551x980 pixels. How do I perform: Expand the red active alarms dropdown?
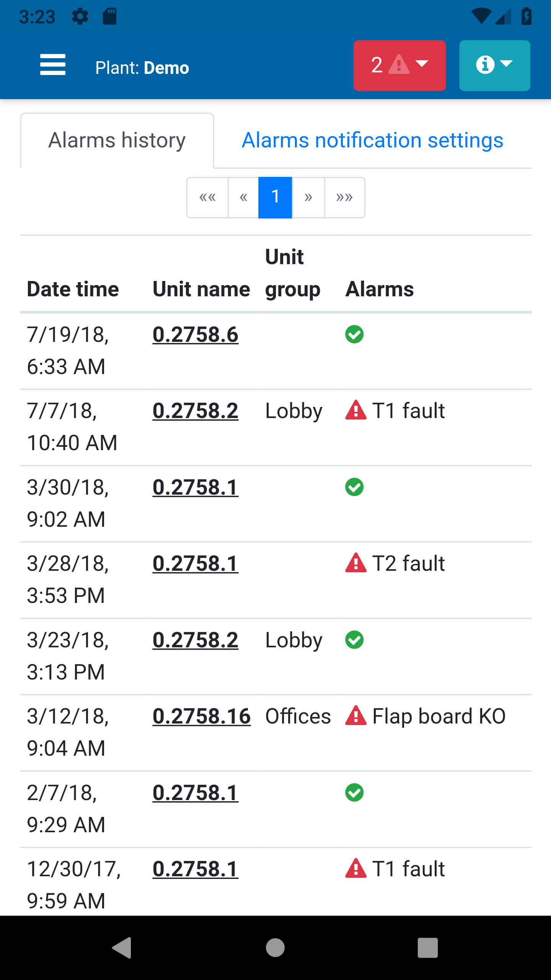coord(399,65)
